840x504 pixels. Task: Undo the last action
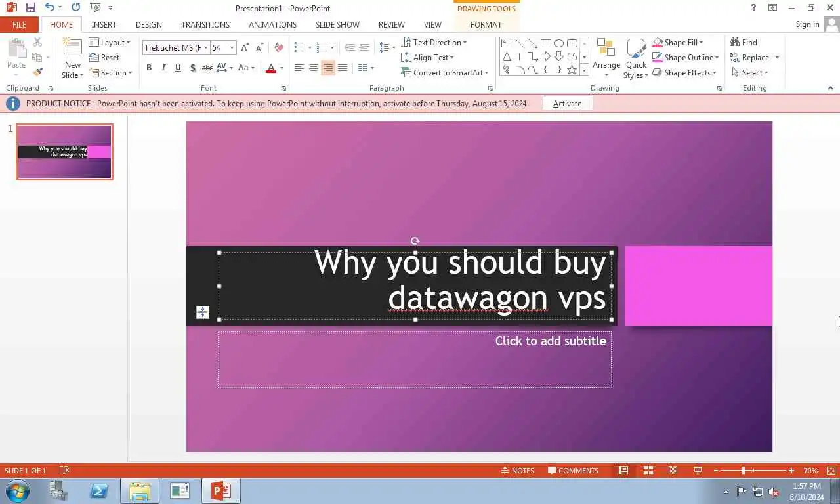tap(49, 8)
